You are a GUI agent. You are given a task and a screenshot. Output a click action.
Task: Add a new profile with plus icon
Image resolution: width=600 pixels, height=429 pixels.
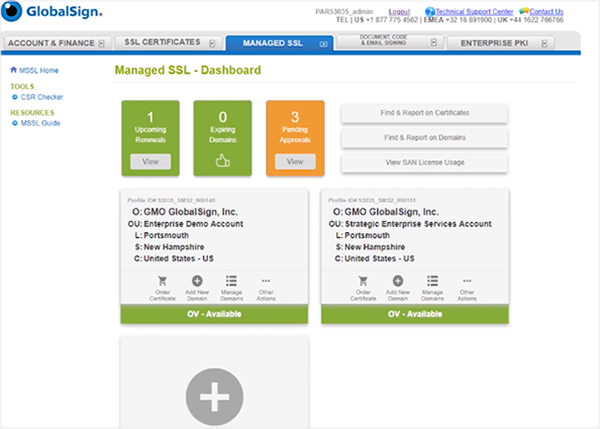pos(214,397)
